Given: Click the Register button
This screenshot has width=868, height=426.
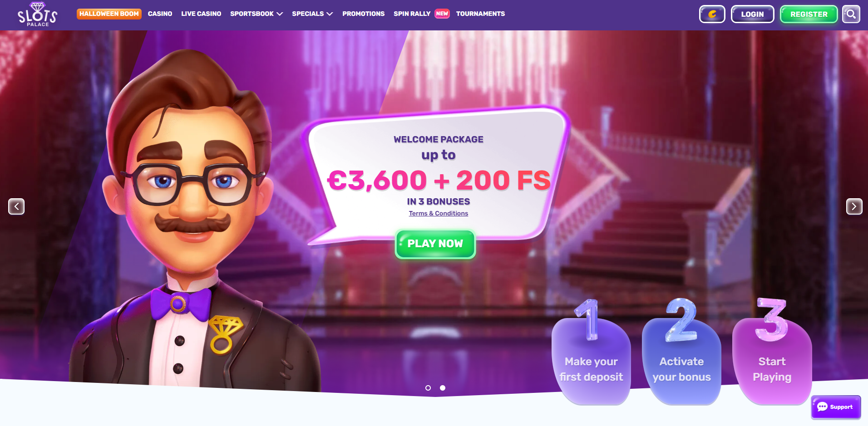Looking at the screenshot, I should point(809,14).
